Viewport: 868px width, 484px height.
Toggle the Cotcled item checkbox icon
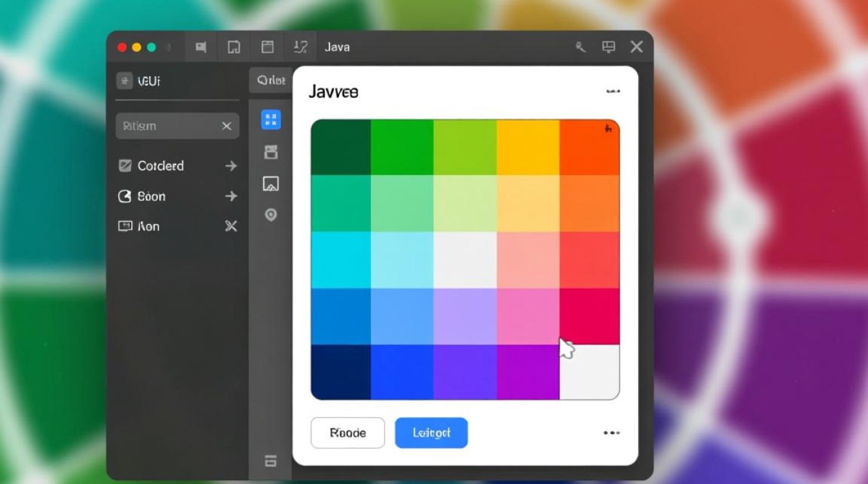(125, 166)
